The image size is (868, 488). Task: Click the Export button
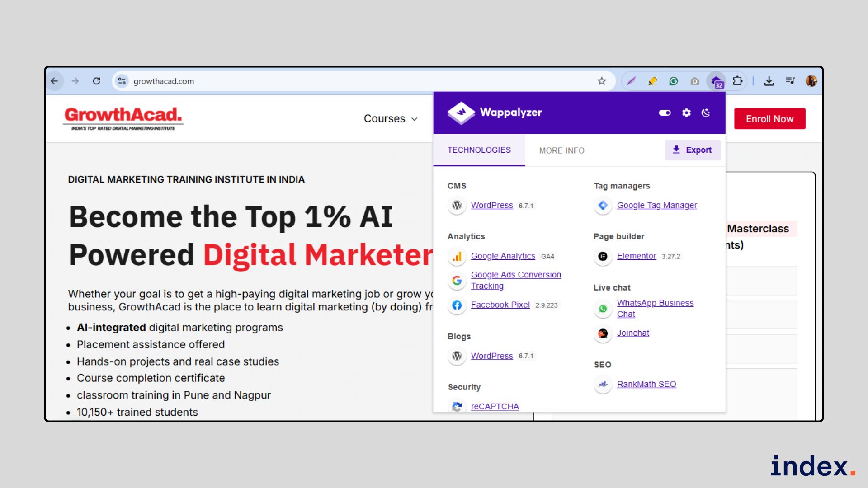[692, 150]
